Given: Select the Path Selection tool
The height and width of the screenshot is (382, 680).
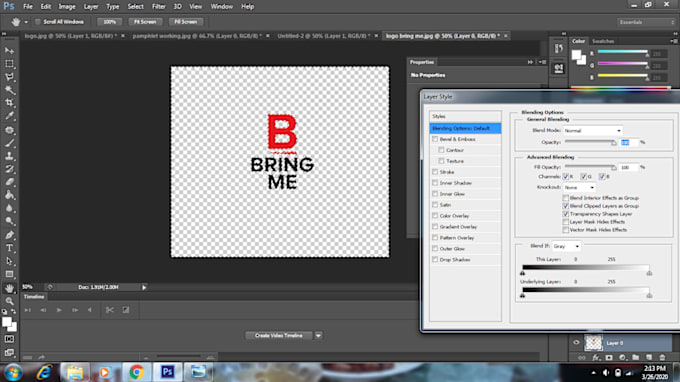Looking at the screenshot, I should pyautogui.click(x=9, y=261).
